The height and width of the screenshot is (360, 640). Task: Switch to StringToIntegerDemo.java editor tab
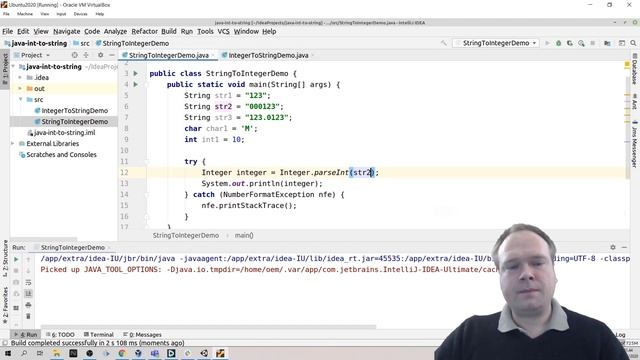click(x=169, y=55)
